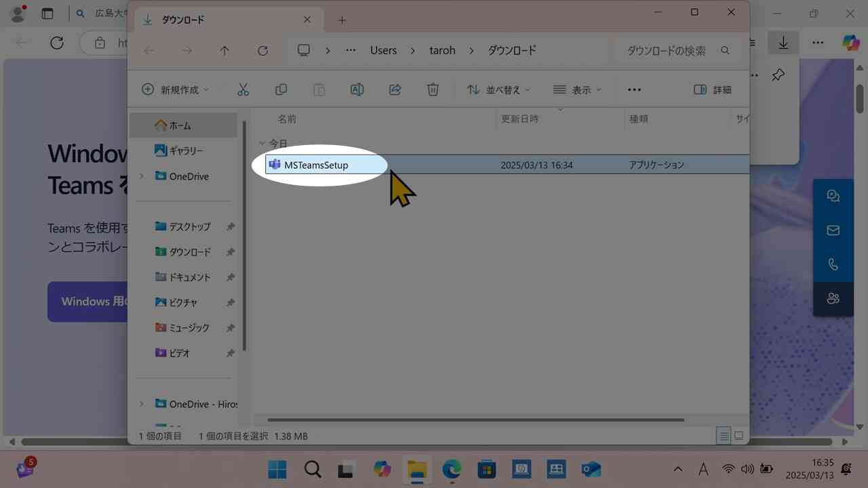868x488 pixels.
Task: Unpin デスクトップ from the sidebar
Action: pyautogui.click(x=231, y=226)
